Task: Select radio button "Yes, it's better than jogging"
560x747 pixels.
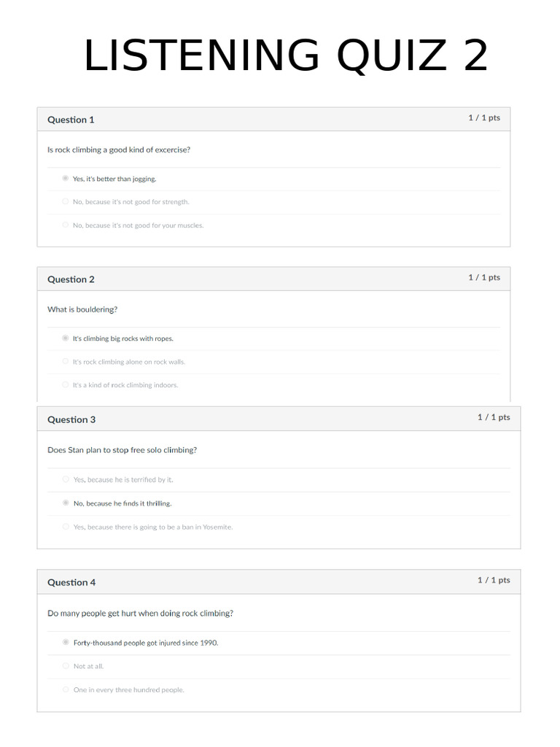Action: (66, 178)
